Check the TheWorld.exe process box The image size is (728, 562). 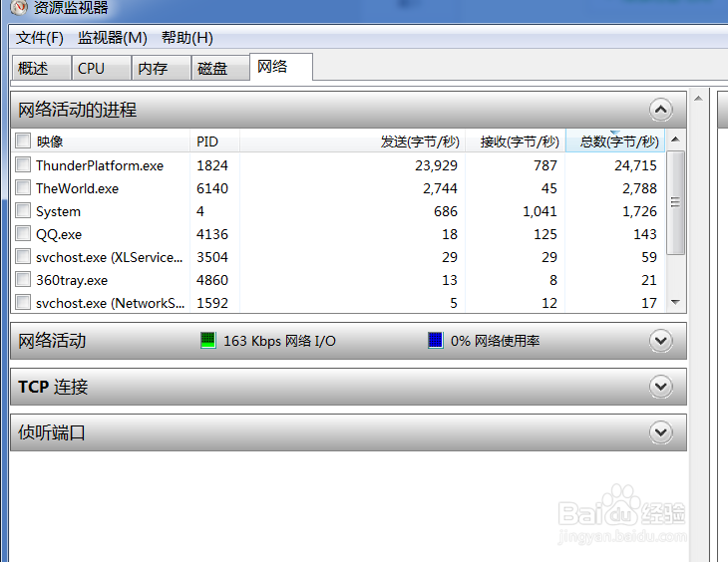pos(23,187)
